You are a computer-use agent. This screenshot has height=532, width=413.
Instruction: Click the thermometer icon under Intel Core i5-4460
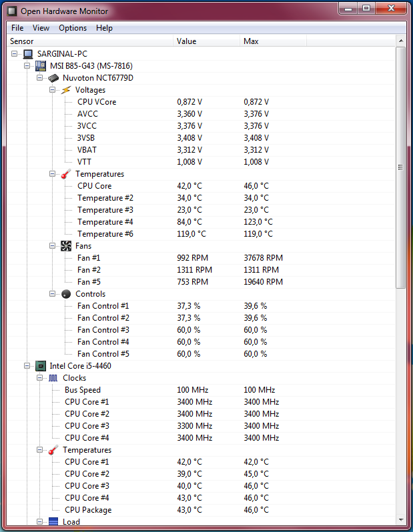coord(53,450)
